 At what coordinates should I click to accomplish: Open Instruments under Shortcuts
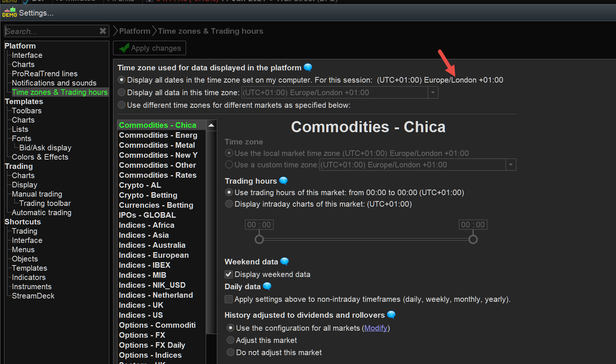pos(32,287)
